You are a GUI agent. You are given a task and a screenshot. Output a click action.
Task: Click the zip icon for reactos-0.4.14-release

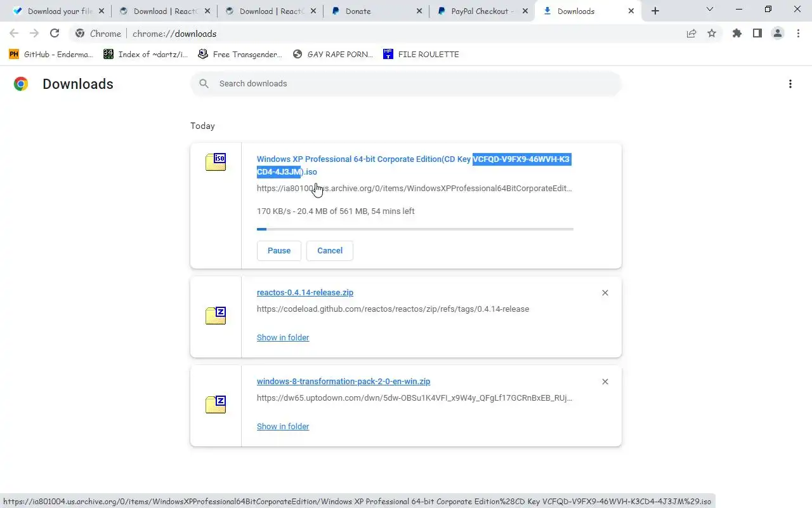click(216, 315)
